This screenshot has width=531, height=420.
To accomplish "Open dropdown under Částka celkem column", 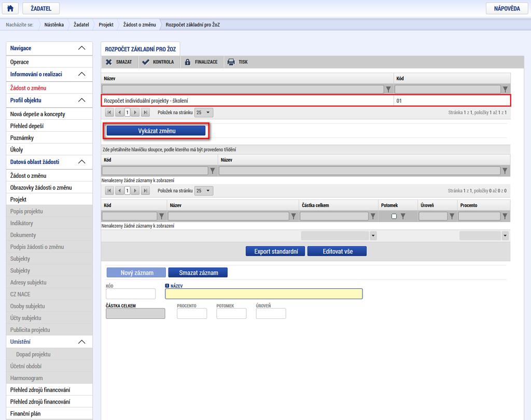I will coord(373,236).
